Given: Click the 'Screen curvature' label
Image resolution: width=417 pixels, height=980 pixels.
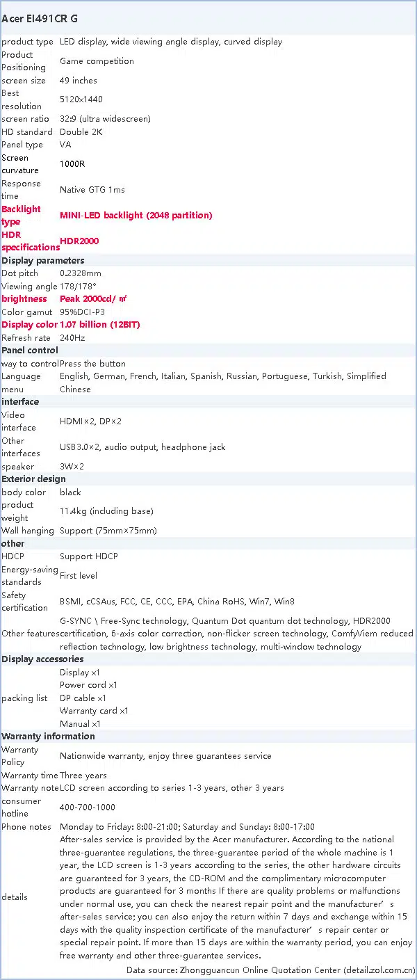Looking at the screenshot, I should click(21, 164).
